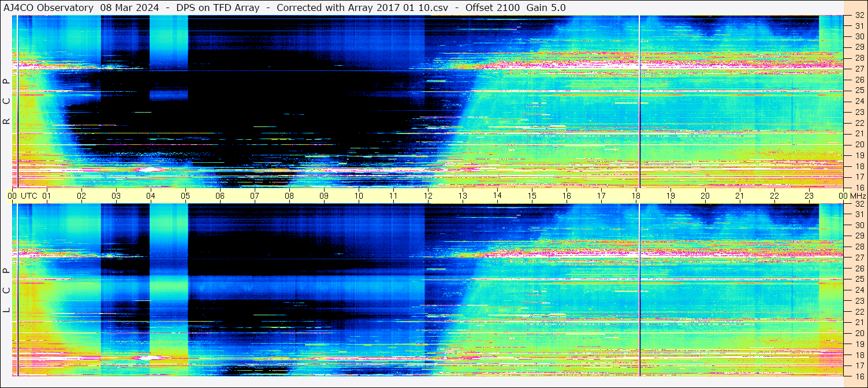The height and width of the screenshot is (388, 868).
Task: Click the ending 00 hour label beside MHz
Action: pyautogui.click(x=842, y=196)
